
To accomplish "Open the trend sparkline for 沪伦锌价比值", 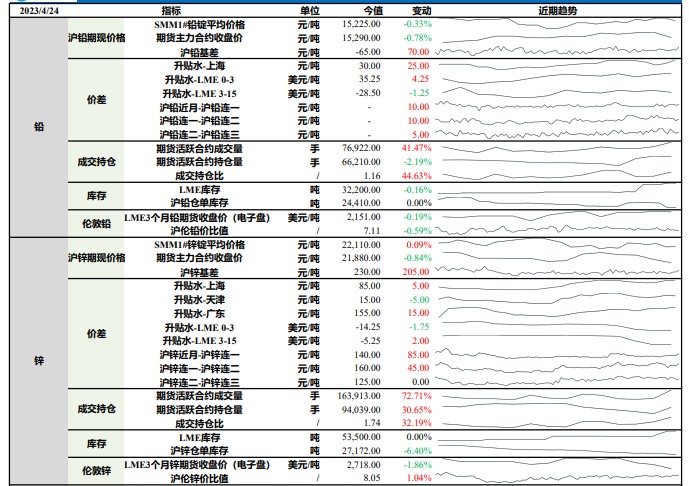I will [x=557, y=476].
